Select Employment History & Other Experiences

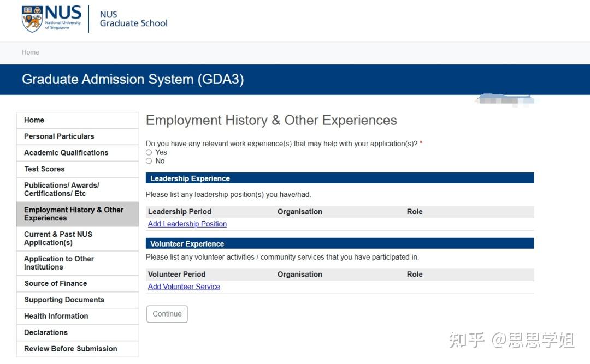coord(74,214)
